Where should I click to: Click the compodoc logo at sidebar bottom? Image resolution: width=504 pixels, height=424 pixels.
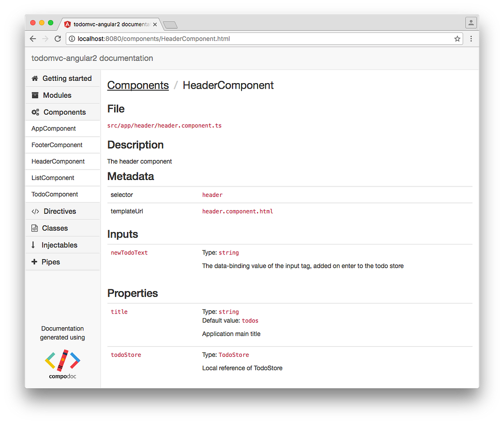click(x=63, y=361)
